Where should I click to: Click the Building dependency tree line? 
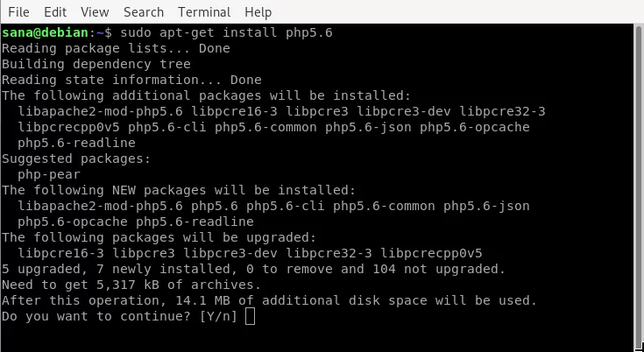coord(96,65)
